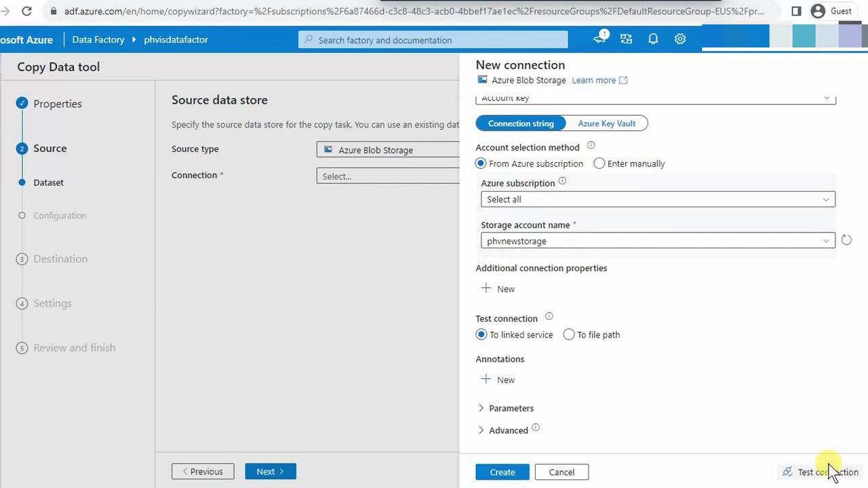
Task: Refresh the storage account name list
Action: pos(846,240)
